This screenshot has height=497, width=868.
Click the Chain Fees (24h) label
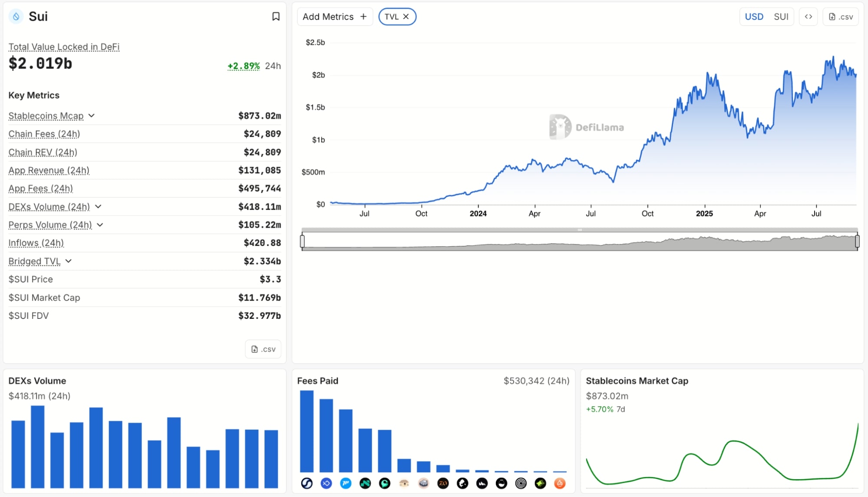(x=44, y=134)
